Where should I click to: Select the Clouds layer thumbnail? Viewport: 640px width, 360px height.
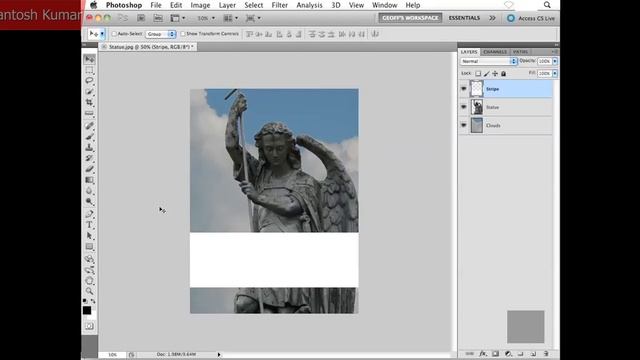[x=476, y=125]
